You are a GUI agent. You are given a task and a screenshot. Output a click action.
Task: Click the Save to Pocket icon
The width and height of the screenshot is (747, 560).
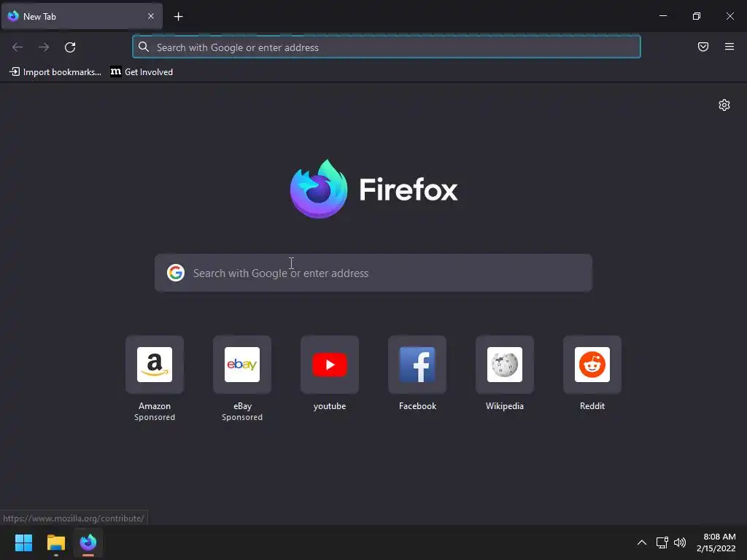tap(703, 47)
